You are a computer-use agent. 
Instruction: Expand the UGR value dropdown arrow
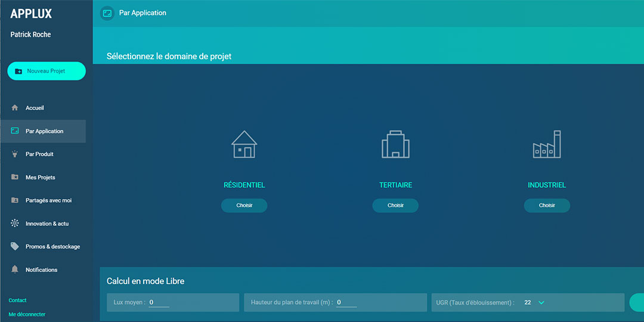click(541, 303)
